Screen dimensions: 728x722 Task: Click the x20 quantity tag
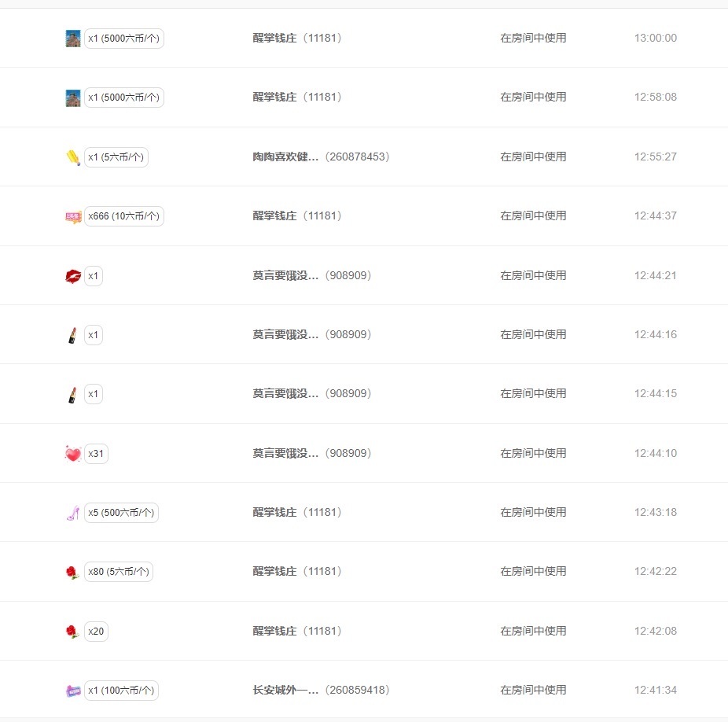click(96, 632)
